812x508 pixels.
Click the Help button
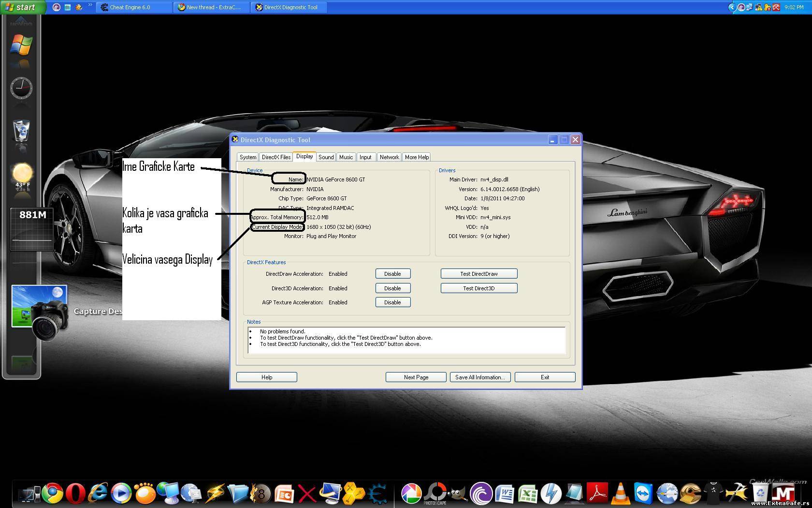[x=267, y=377]
